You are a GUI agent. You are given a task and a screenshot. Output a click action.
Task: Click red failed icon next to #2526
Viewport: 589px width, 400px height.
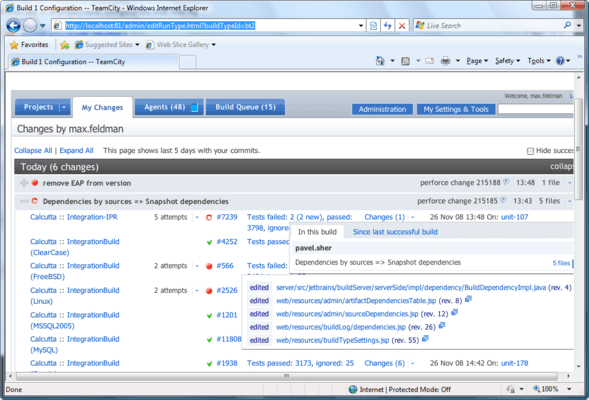[x=209, y=291]
